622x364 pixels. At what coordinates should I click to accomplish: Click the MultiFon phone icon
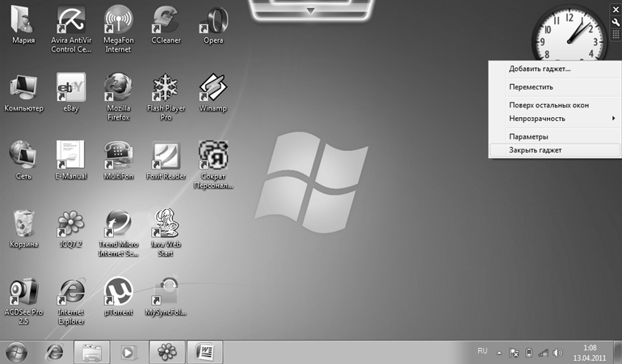click(118, 160)
